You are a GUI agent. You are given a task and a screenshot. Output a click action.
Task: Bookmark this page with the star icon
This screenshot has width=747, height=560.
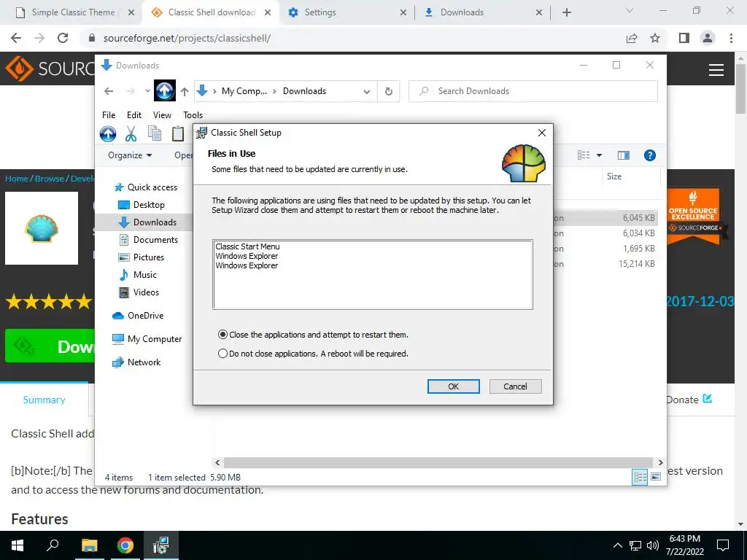pos(655,38)
